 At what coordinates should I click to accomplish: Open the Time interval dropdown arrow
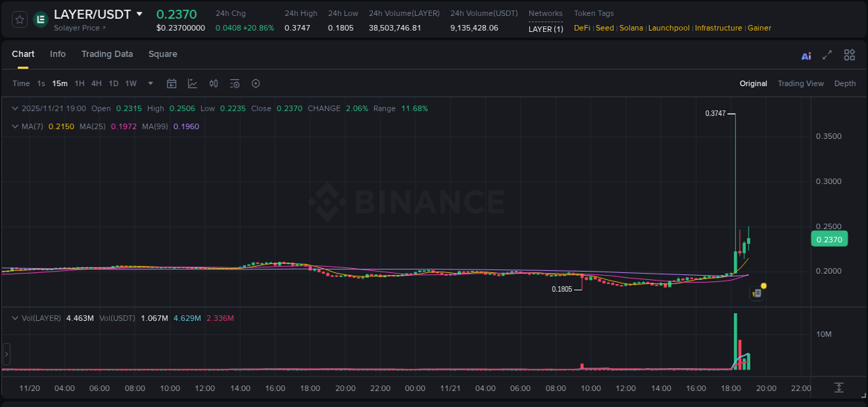(150, 83)
